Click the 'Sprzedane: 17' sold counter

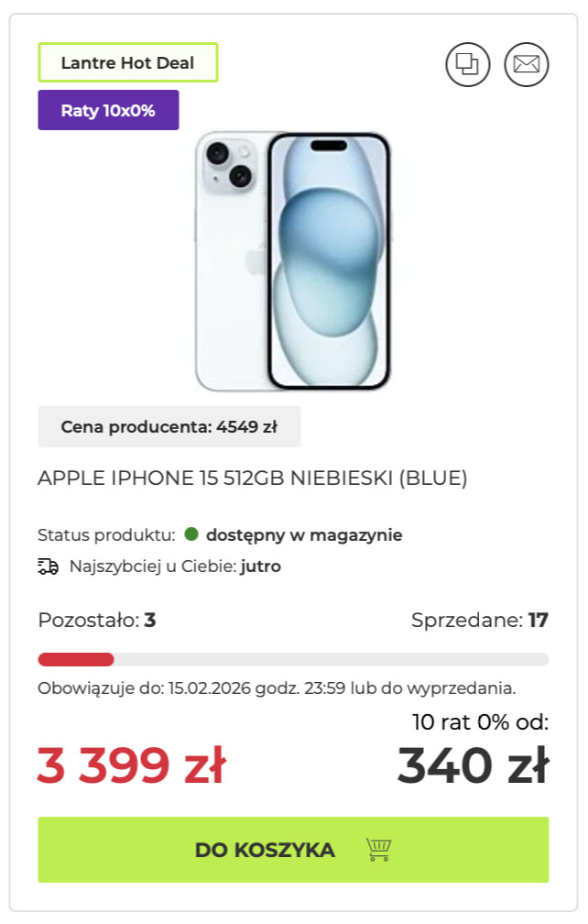coord(479,621)
